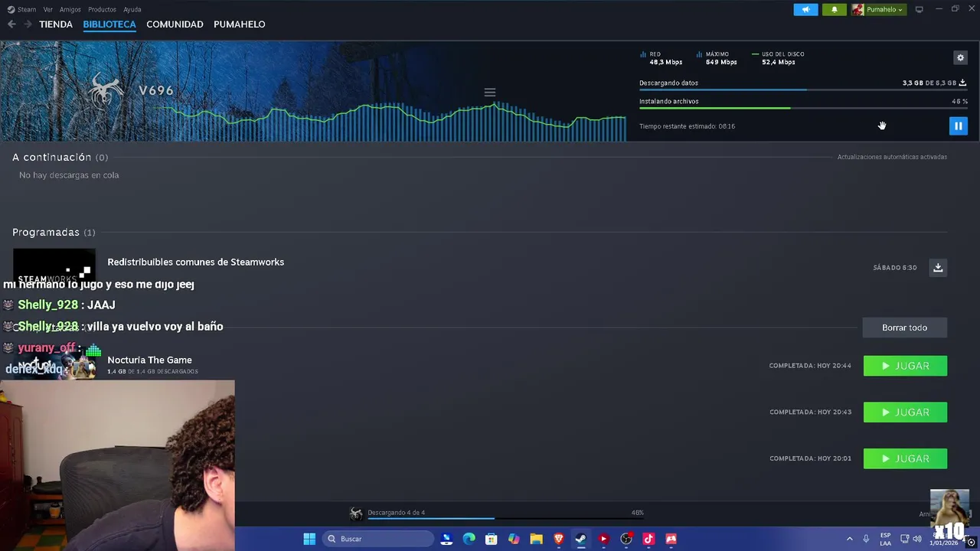The image size is (980, 551).
Task: Click the A continuación (0) heading
Action: (x=60, y=157)
